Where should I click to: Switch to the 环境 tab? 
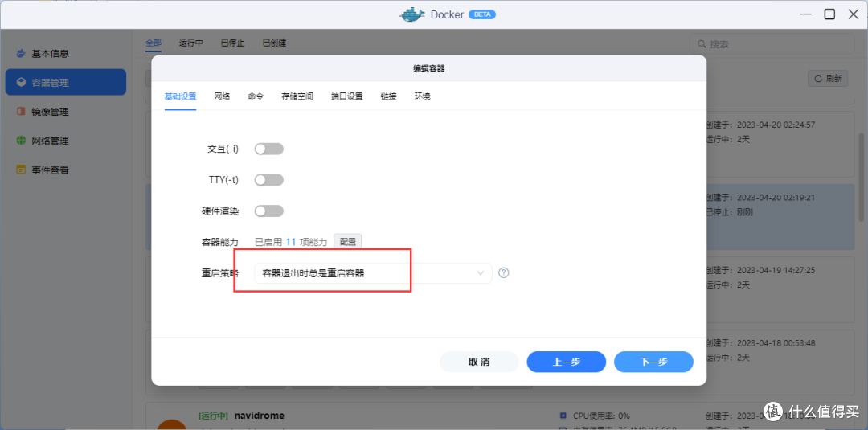point(423,96)
